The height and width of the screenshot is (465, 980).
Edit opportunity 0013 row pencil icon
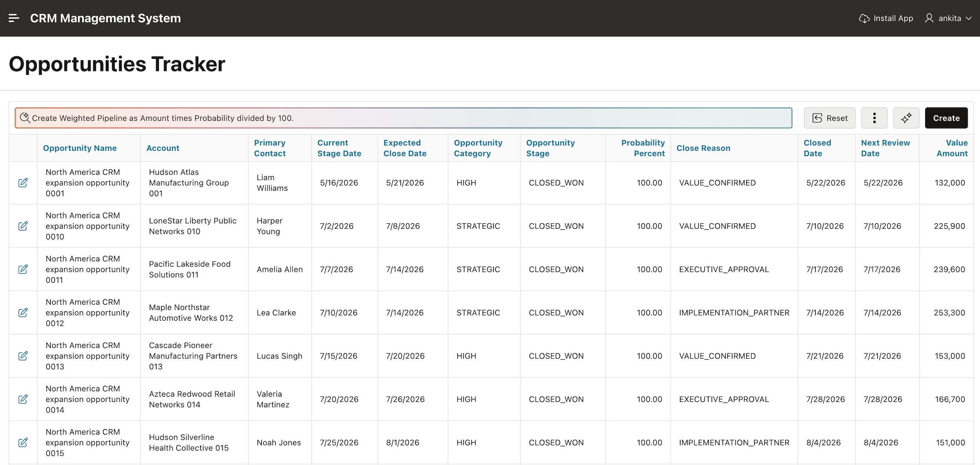(23, 356)
